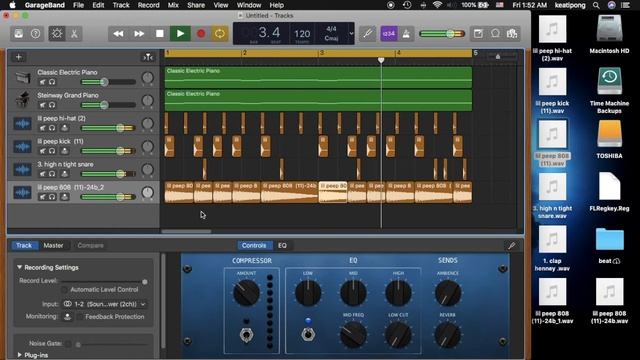Click the Compressor Amount knob

tap(246, 293)
